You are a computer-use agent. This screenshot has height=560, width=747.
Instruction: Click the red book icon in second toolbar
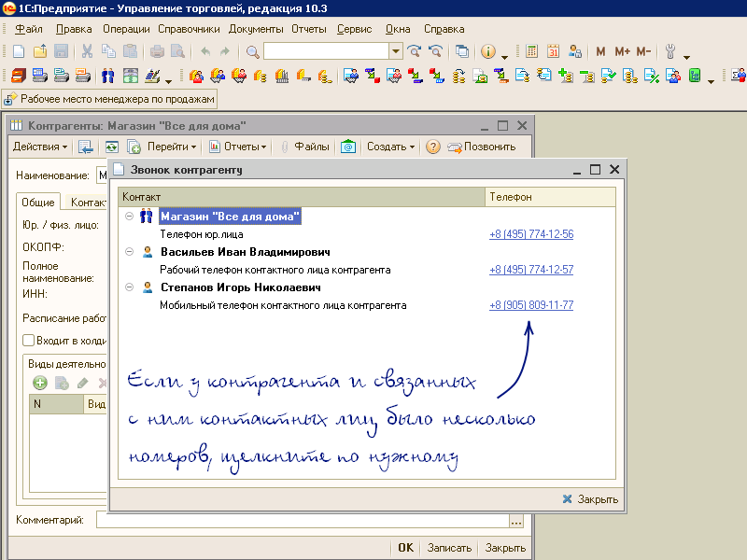pos(19,76)
